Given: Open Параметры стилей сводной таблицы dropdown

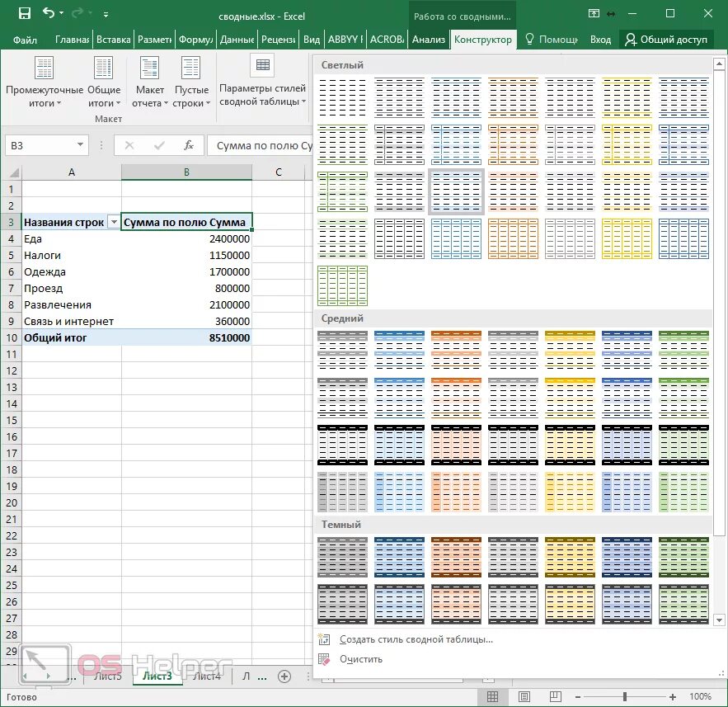Looking at the screenshot, I should 262,81.
